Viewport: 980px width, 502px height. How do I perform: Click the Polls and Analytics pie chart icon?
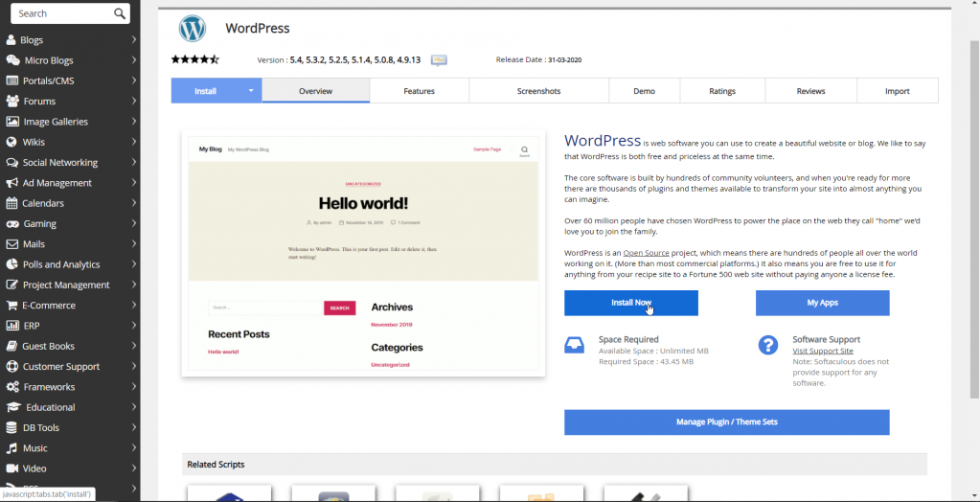click(11, 264)
